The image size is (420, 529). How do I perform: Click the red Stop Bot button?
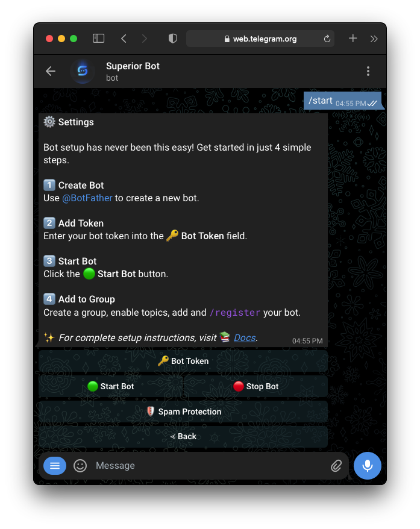click(x=255, y=386)
